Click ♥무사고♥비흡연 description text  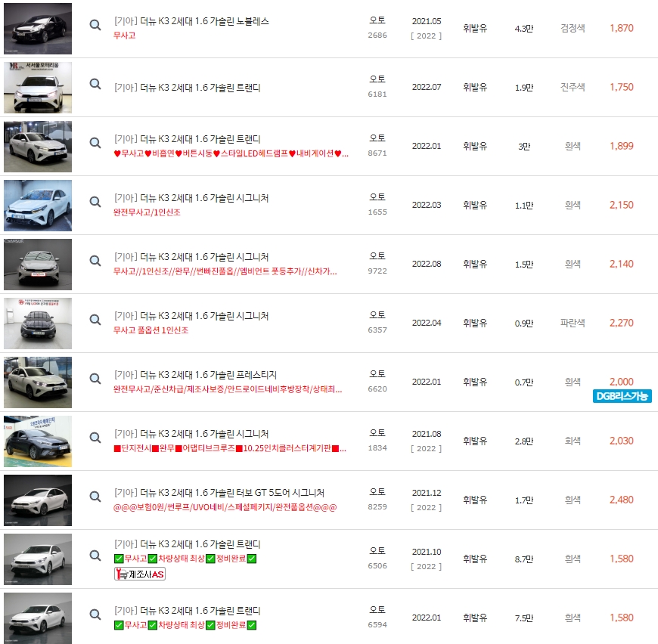[x=231, y=153]
